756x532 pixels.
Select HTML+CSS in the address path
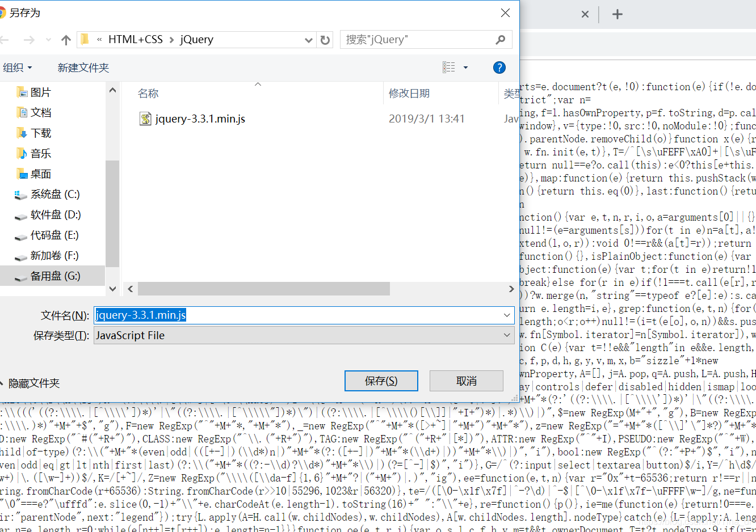click(135, 40)
